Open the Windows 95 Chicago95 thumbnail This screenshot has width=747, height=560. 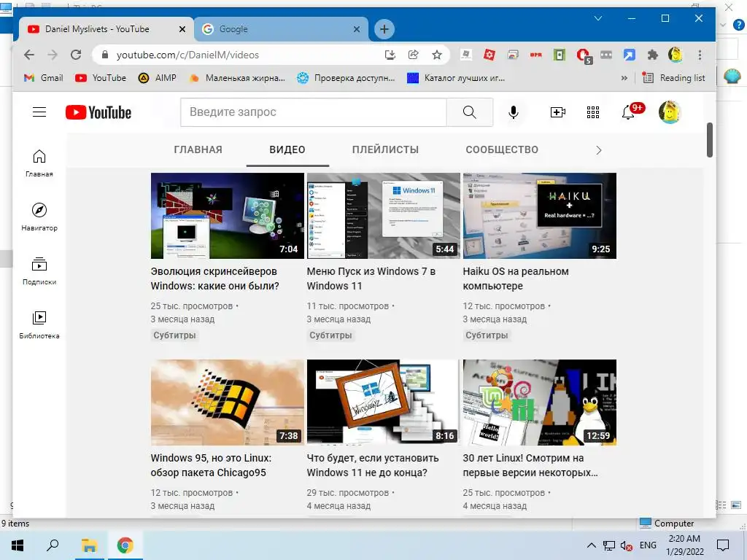point(228,402)
